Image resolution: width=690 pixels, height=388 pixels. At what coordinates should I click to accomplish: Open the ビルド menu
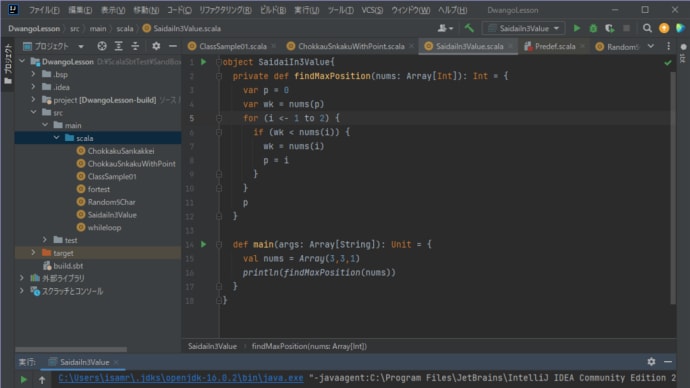pos(273,10)
